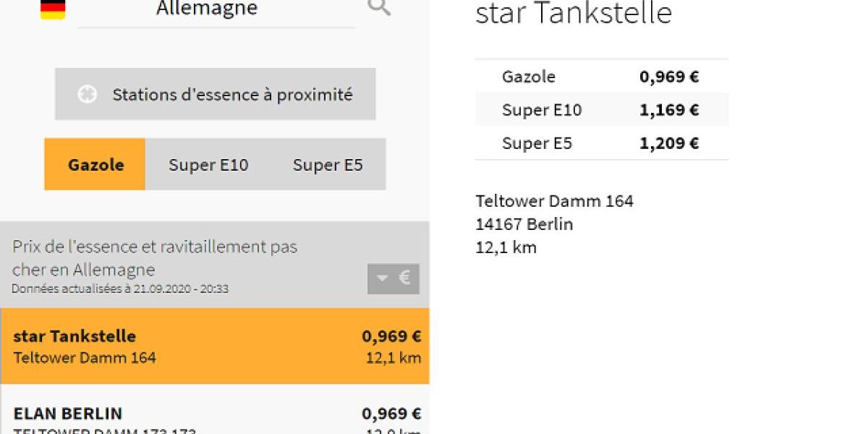
Task: Click the Gazole price row in details
Action: click(601, 77)
